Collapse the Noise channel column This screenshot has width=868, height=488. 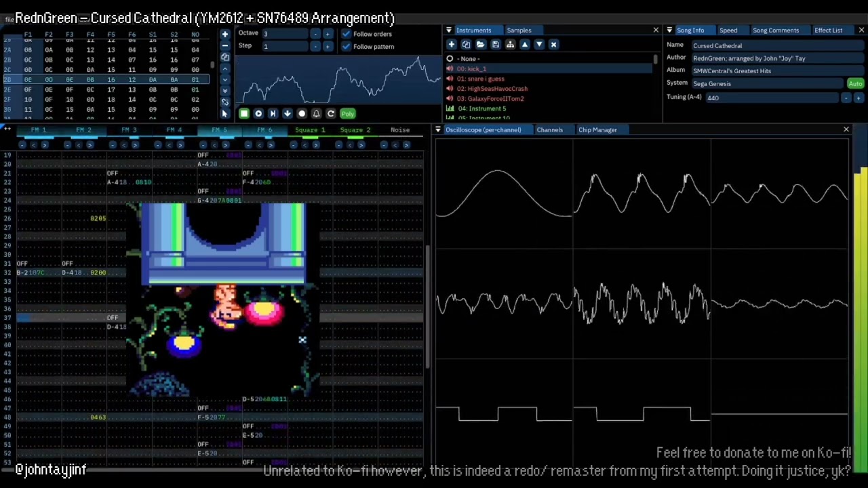click(x=384, y=145)
